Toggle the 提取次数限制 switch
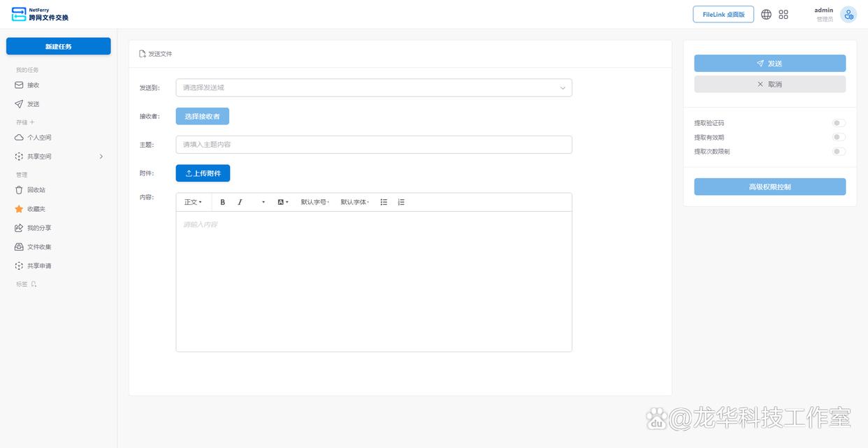 tap(839, 151)
